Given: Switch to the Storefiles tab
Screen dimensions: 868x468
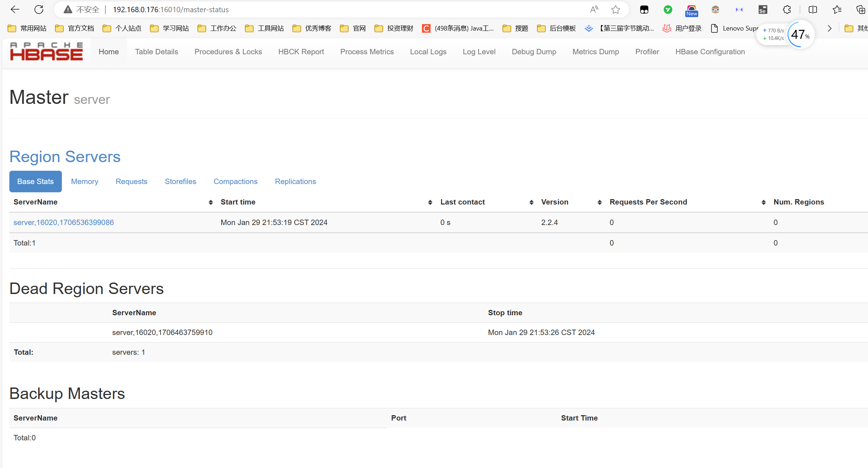Looking at the screenshot, I should click(180, 182).
